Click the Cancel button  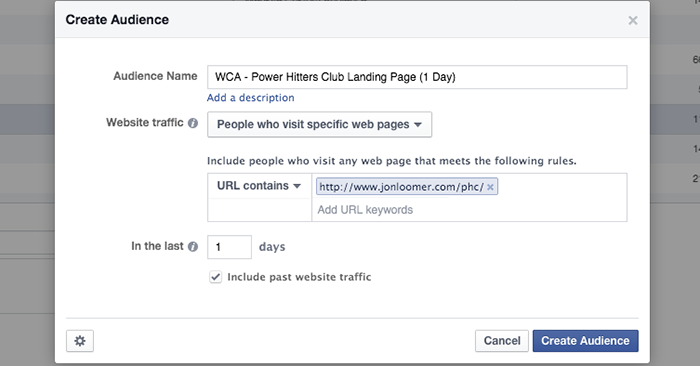coord(502,341)
